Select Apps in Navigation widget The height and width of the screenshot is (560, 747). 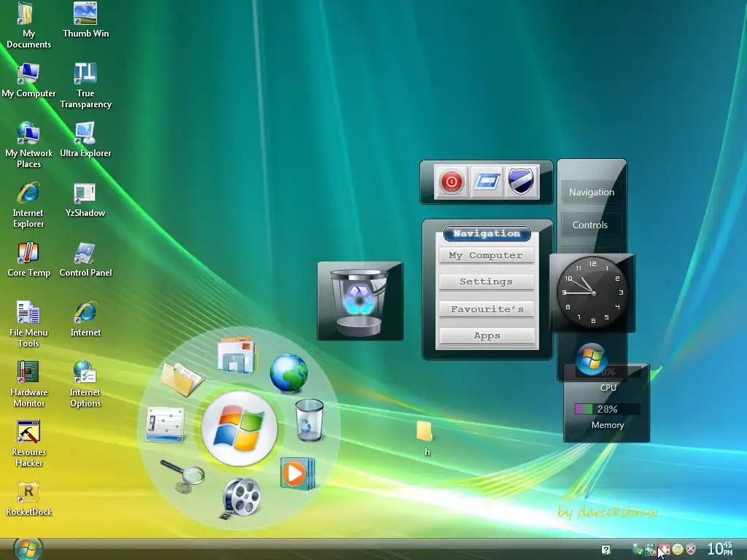click(487, 335)
